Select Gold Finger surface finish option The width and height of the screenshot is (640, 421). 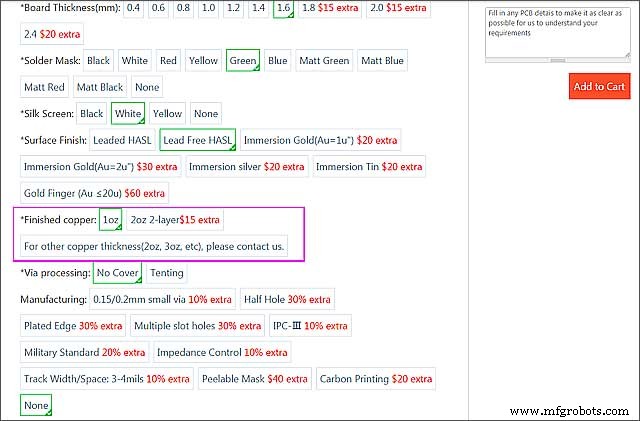click(95, 193)
